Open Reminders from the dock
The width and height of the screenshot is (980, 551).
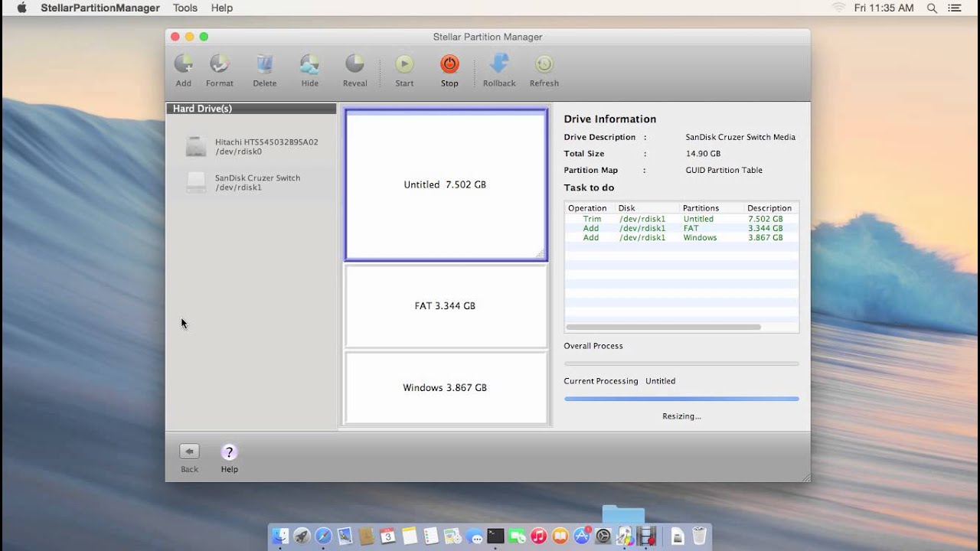click(x=431, y=536)
